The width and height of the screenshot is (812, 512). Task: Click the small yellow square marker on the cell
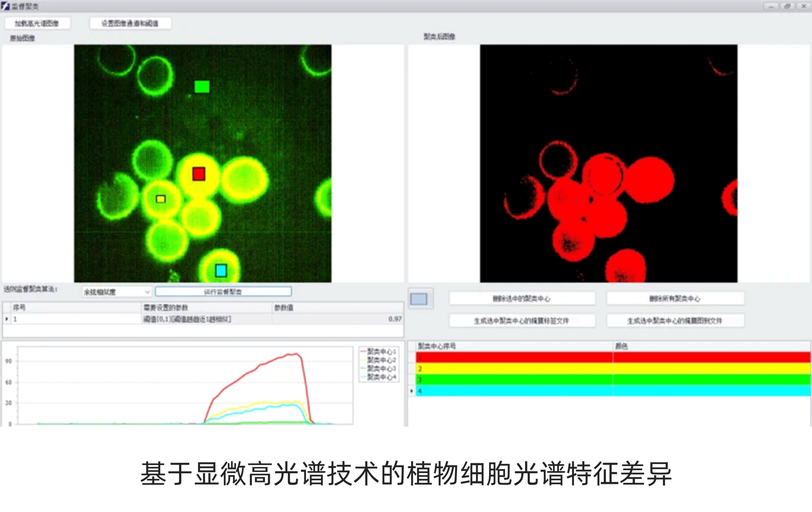(x=161, y=199)
